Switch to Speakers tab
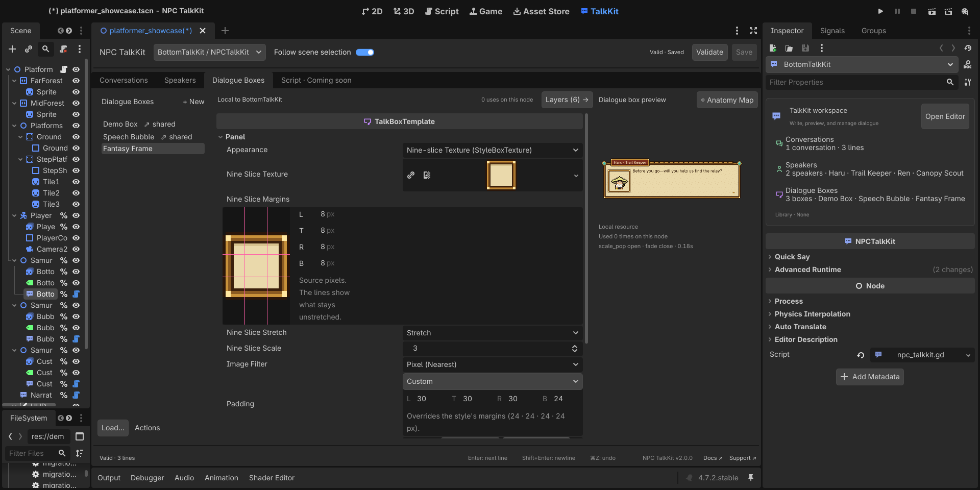The height and width of the screenshot is (490, 980). coord(180,80)
